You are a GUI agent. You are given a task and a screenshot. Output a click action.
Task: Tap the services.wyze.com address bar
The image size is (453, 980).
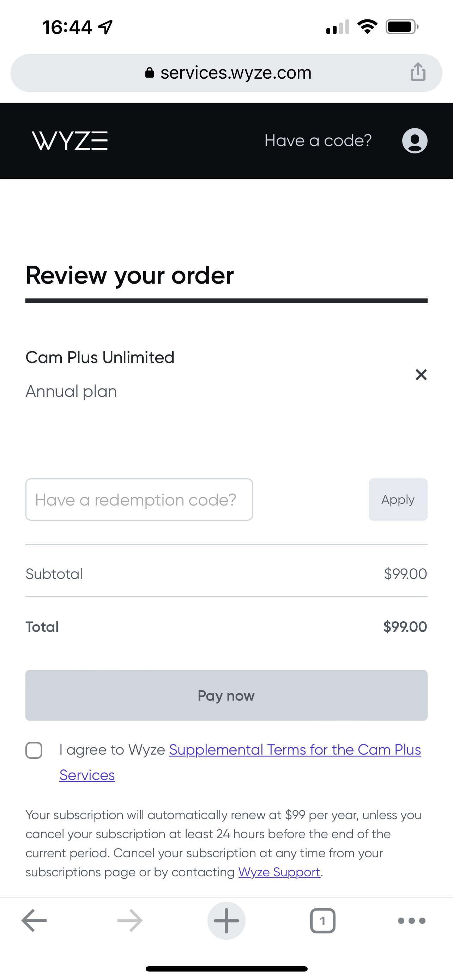click(236, 73)
